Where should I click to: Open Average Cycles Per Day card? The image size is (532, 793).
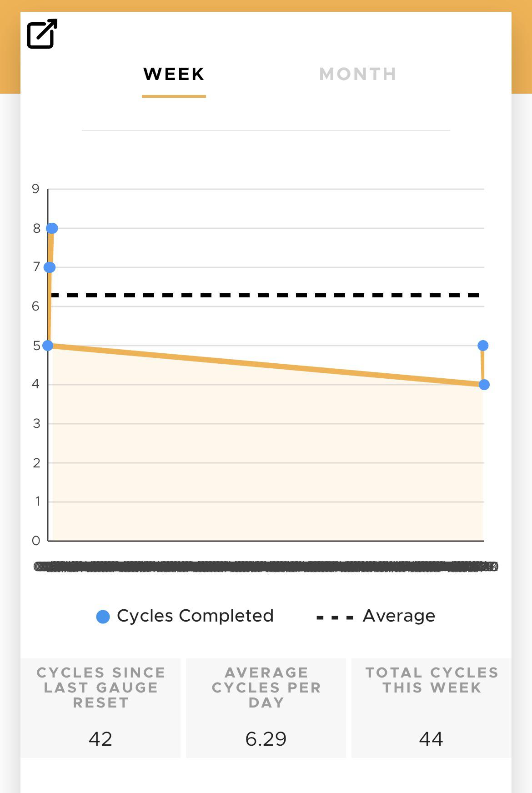[266, 708]
